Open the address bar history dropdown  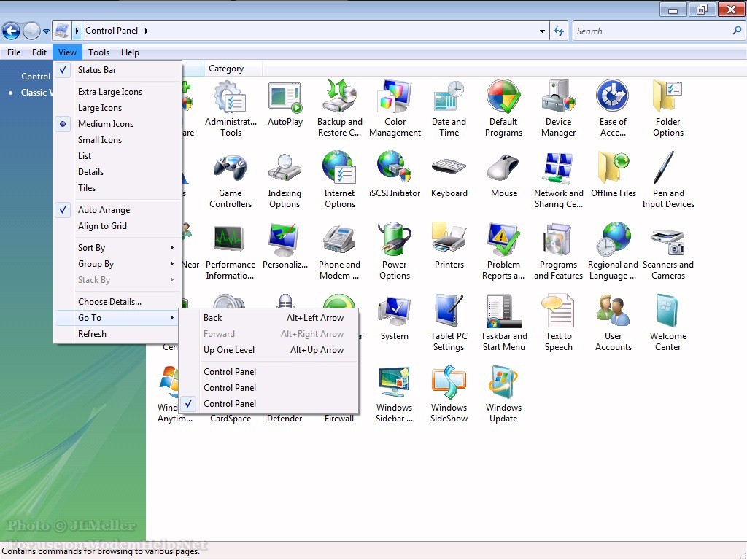click(542, 31)
